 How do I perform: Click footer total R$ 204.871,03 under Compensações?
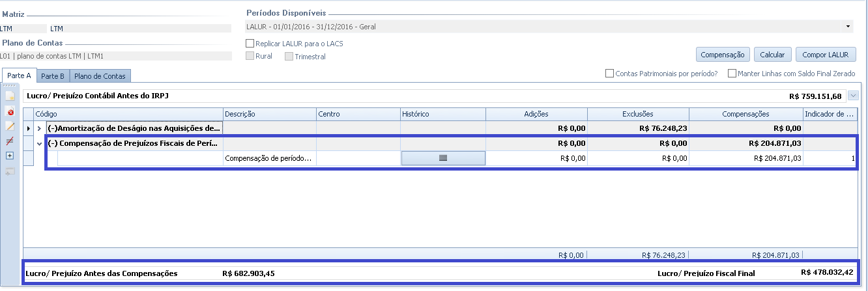(x=776, y=256)
